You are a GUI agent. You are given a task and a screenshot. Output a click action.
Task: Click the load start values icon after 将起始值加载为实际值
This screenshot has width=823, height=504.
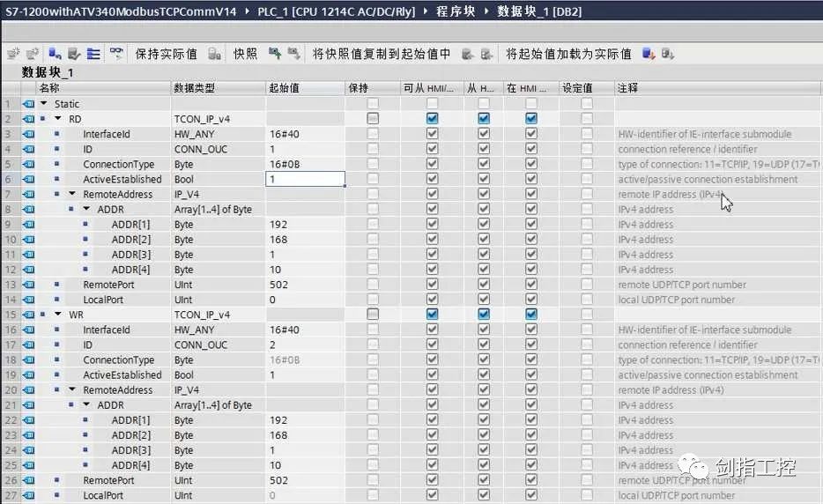click(x=649, y=54)
